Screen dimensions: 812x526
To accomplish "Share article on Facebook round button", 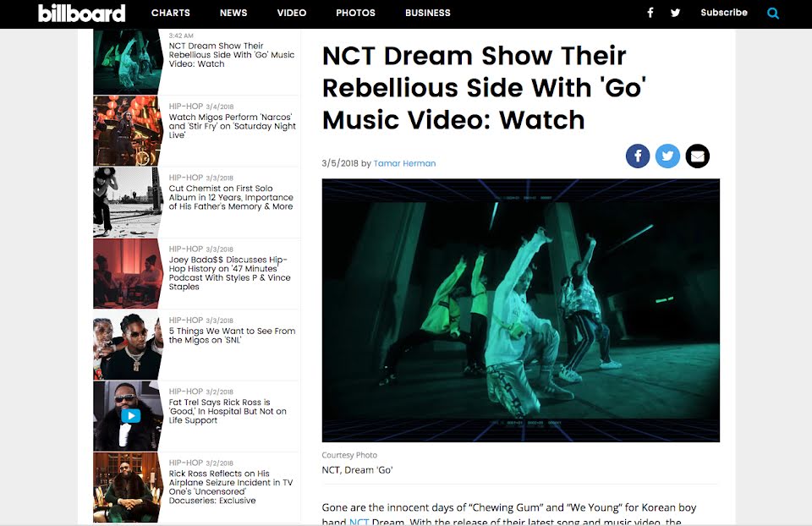I will (x=638, y=156).
